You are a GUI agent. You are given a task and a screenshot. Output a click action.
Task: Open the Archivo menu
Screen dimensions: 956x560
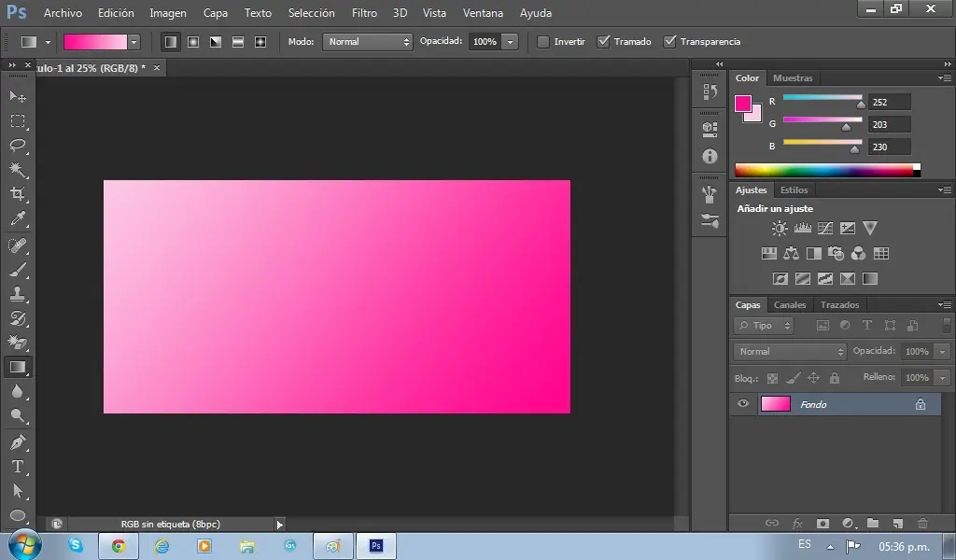point(63,13)
